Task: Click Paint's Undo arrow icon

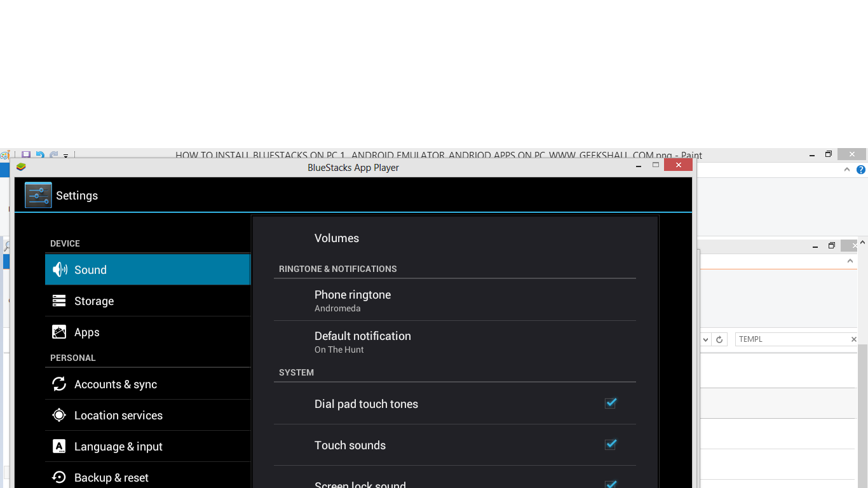Action: (x=39, y=154)
